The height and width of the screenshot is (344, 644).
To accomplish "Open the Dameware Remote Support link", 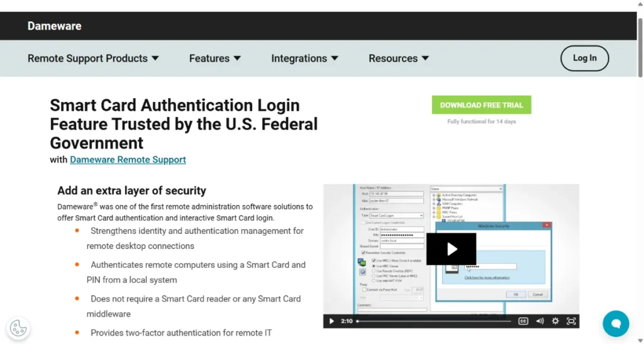I will coord(128,160).
